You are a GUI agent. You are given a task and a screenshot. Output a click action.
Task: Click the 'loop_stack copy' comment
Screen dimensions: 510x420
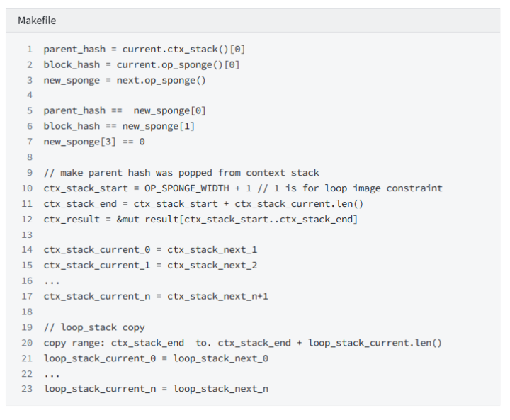94,327
